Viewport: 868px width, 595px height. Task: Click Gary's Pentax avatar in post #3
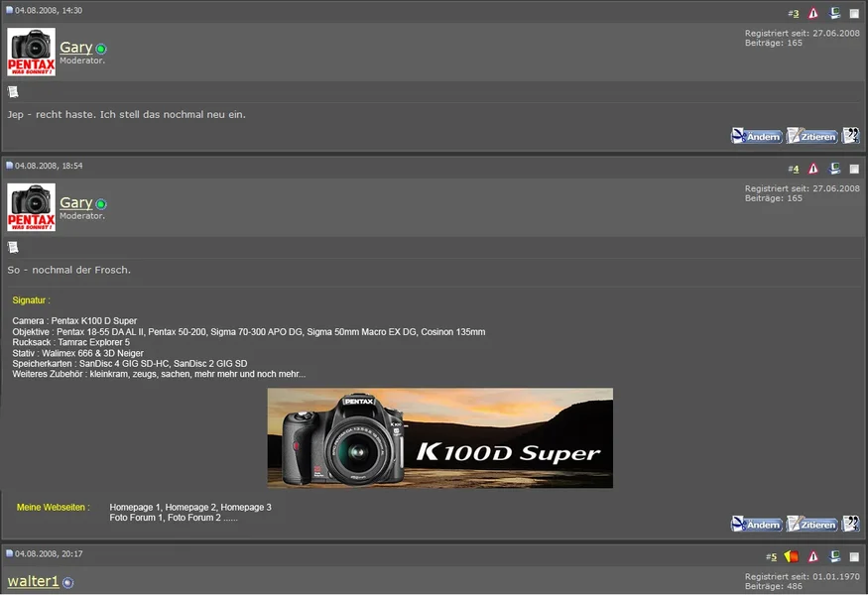point(31,52)
